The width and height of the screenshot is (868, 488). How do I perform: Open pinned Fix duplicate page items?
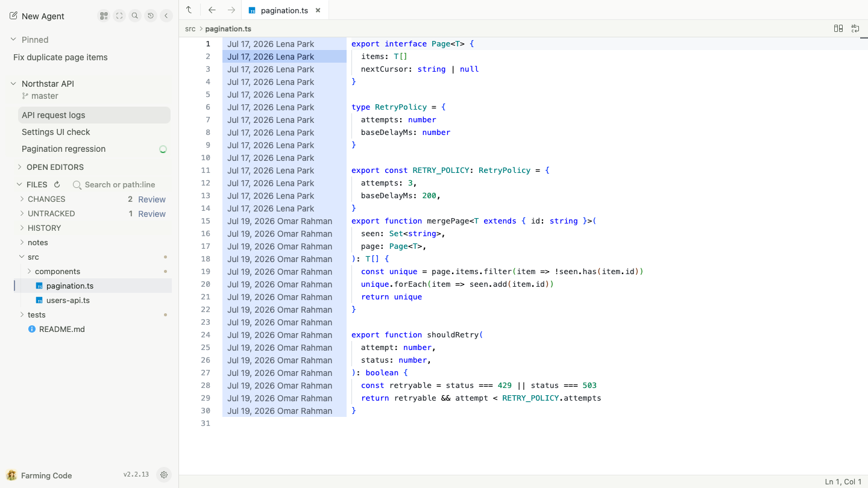point(60,57)
